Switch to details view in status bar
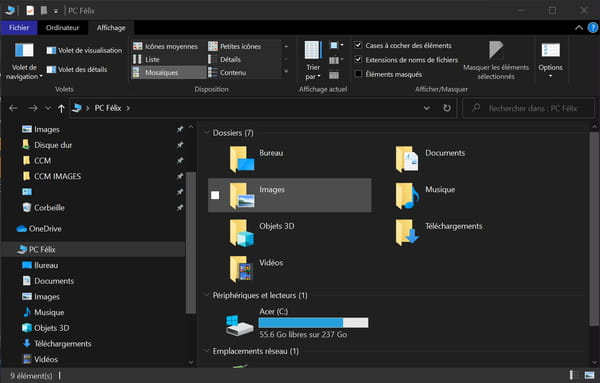The image size is (600, 383). 574,375
